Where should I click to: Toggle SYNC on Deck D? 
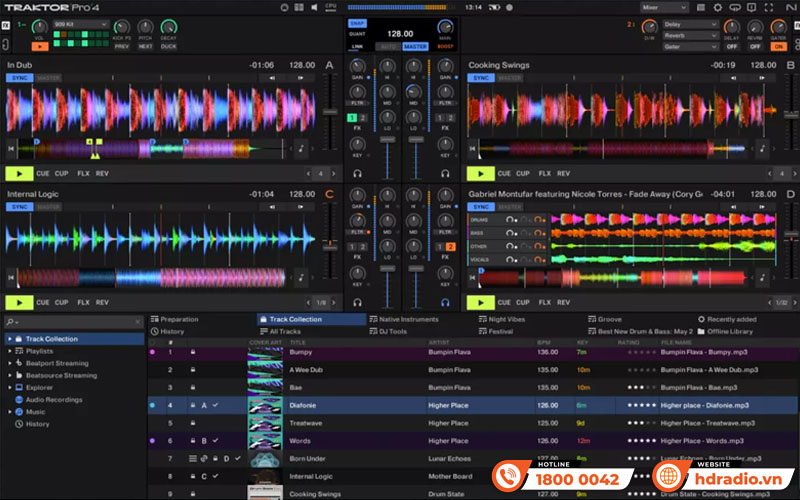pyautogui.click(x=481, y=207)
